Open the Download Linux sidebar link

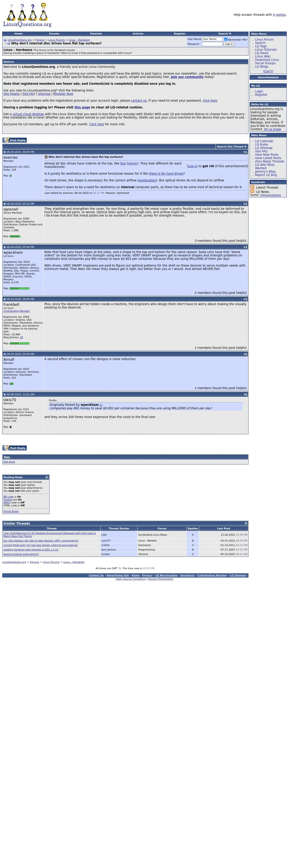click(x=267, y=60)
